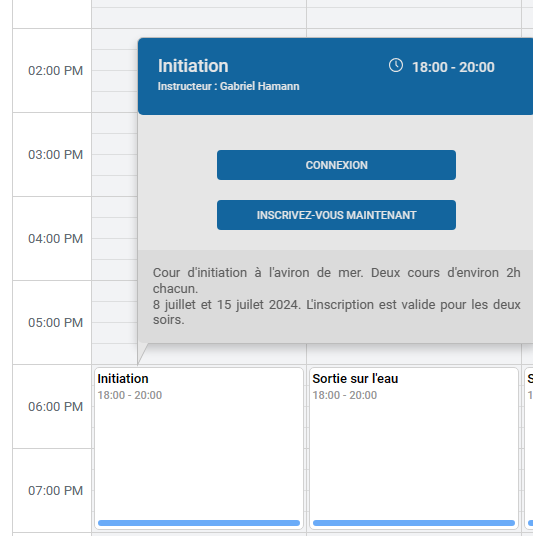Open the Initiation event card at 18:00
Screen dimensions: 533x536
point(199,448)
